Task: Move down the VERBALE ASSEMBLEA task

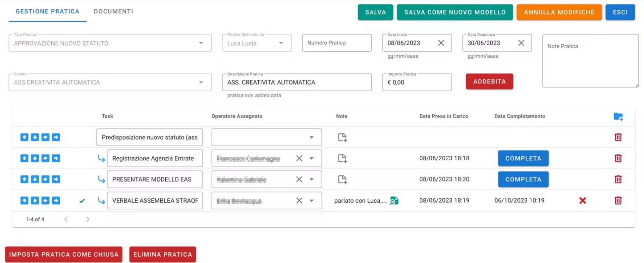Action: point(35,201)
